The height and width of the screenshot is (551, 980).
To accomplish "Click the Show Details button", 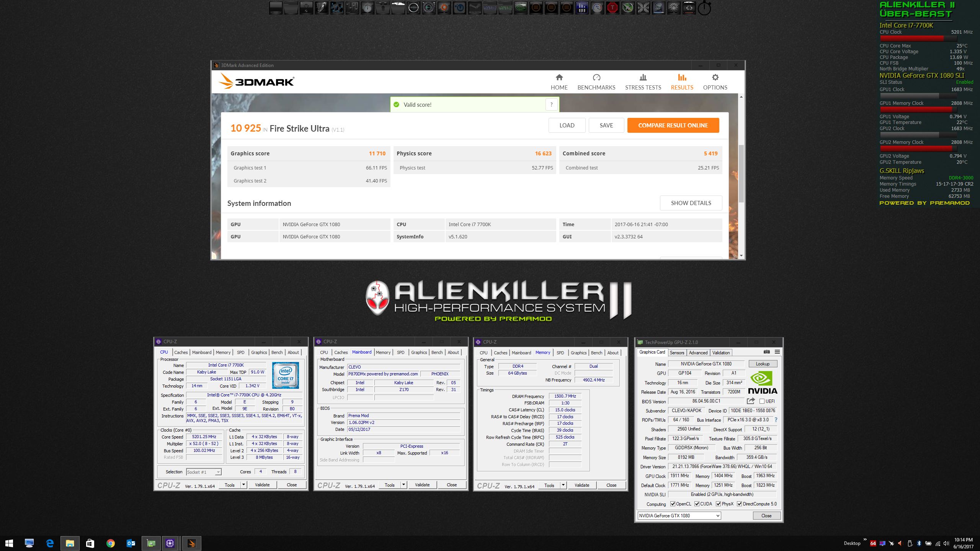I will (691, 203).
